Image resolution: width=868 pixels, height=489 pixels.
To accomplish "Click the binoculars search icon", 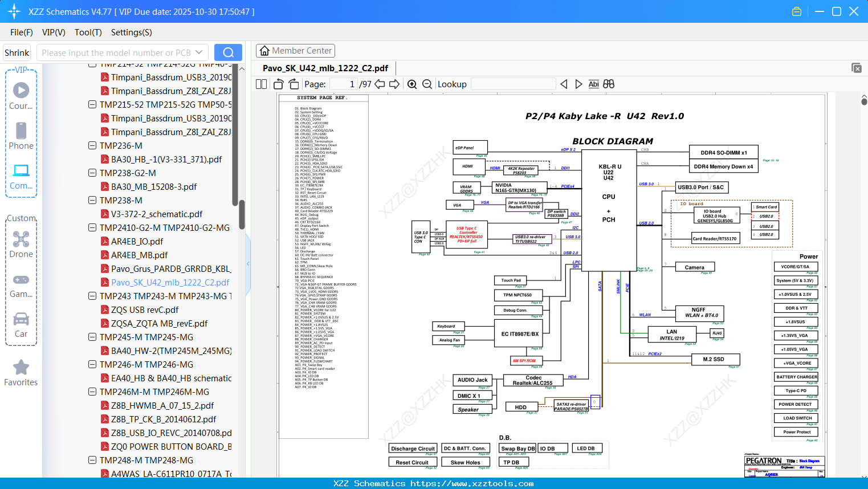I will [x=609, y=84].
